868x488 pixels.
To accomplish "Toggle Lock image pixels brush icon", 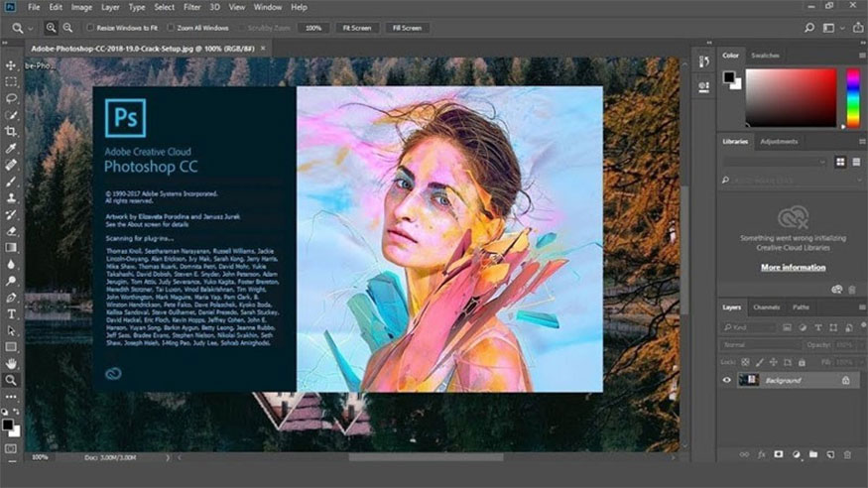I will click(760, 362).
